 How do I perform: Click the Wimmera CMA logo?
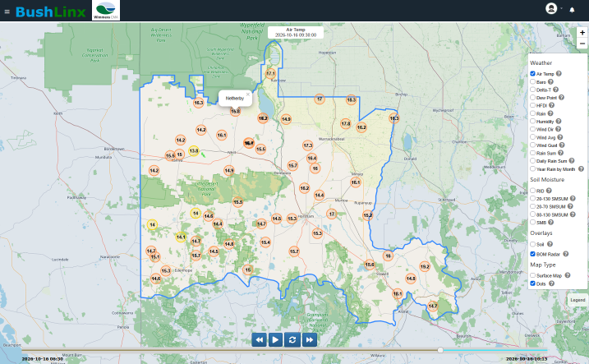(106, 11)
